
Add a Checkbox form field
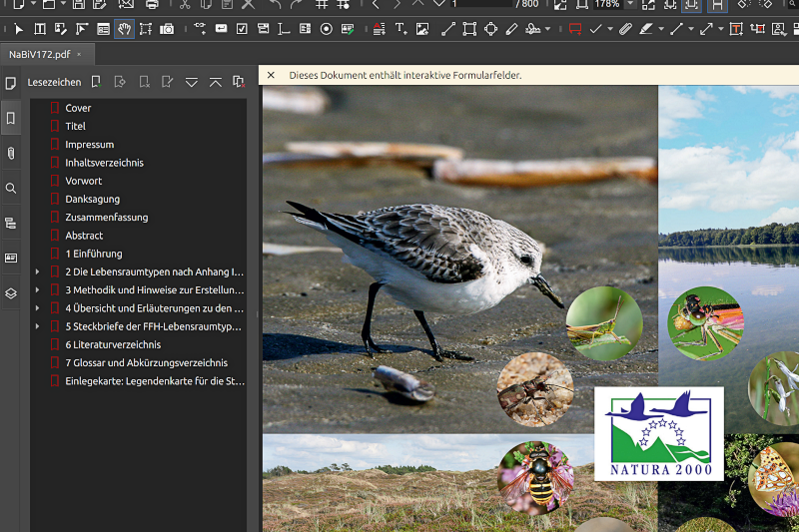[242, 29]
